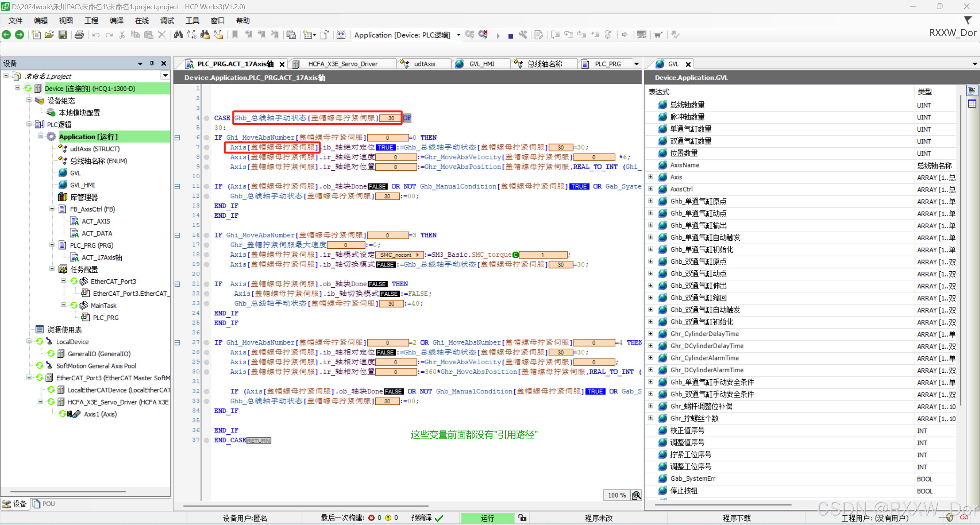
Task: Open the Find/Search icon in toolbar
Action: 178,34
